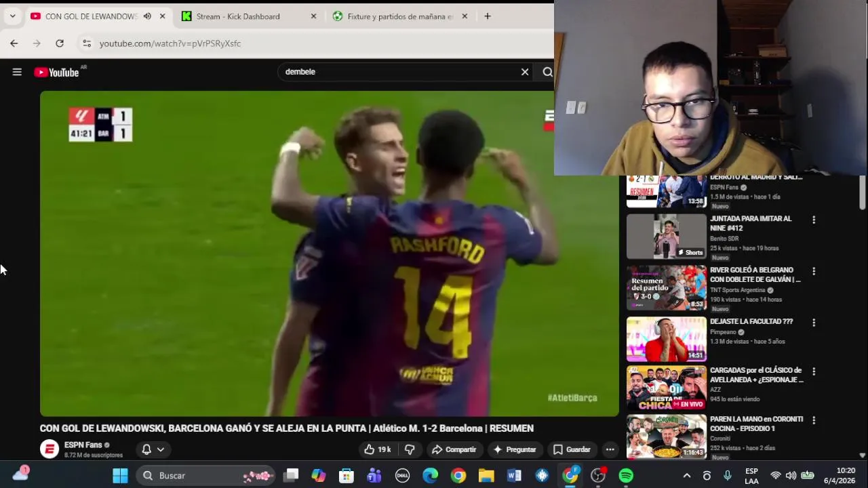Screen dimensions: 868x488
Task: Open the Coroniti Cocina 1:16:43 thumbnail
Action: (x=667, y=437)
